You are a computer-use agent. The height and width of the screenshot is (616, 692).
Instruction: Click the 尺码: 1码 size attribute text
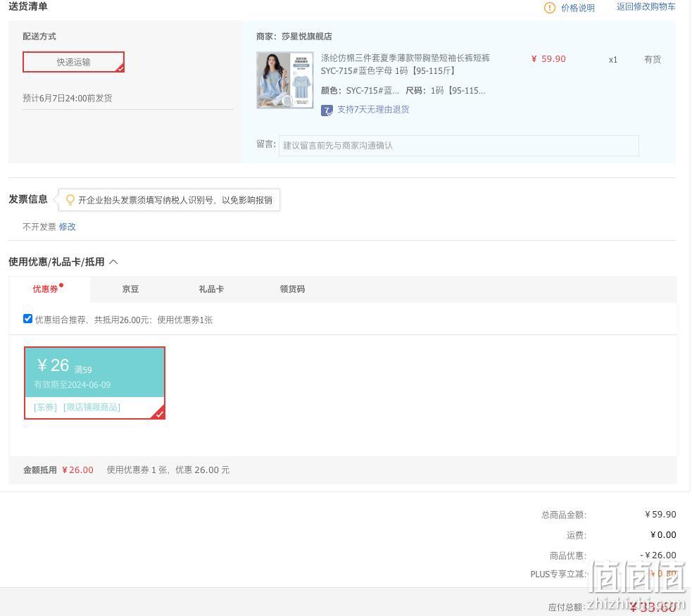446,90
